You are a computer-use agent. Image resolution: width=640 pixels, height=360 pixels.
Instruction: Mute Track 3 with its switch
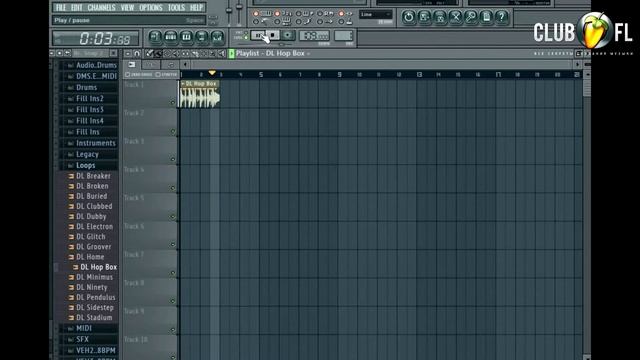[173, 160]
